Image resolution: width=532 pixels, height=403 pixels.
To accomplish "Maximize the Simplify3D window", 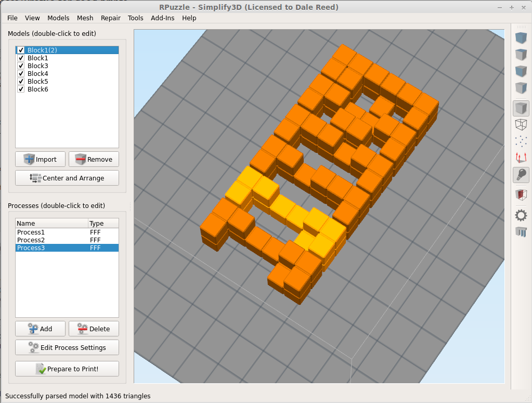I will point(512,7).
